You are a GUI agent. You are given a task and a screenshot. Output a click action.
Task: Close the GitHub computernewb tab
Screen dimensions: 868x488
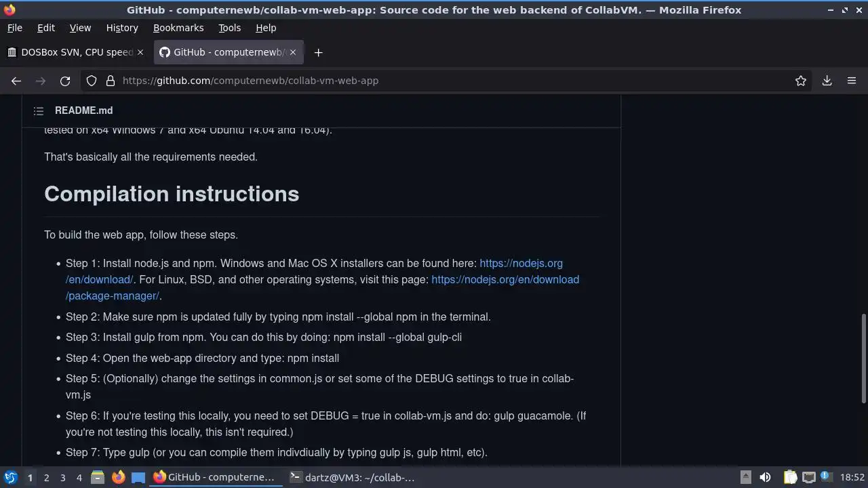(x=293, y=52)
